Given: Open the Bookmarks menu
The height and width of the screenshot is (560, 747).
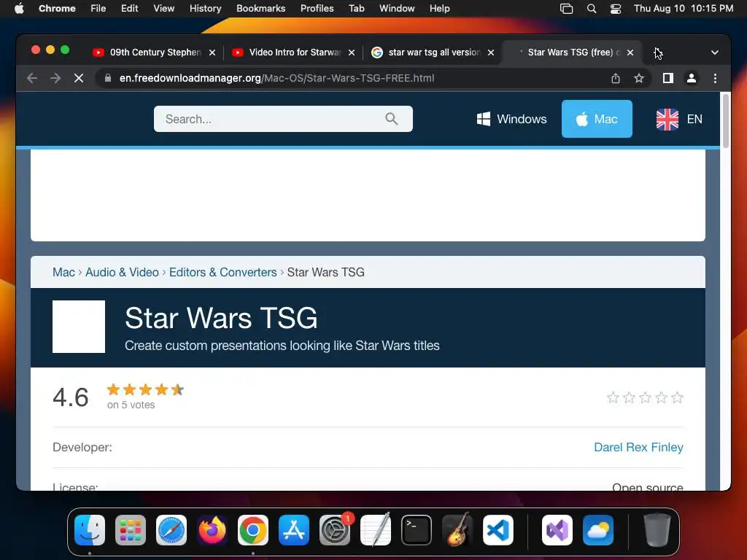Looking at the screenshot, I should click(x=260, y=9).
